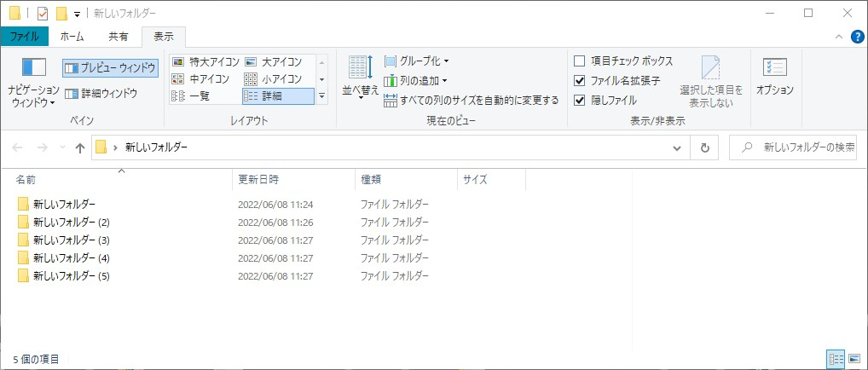Click Size all columns to fit
Screen dimensions: 868x370
click(x=471, y=101)
